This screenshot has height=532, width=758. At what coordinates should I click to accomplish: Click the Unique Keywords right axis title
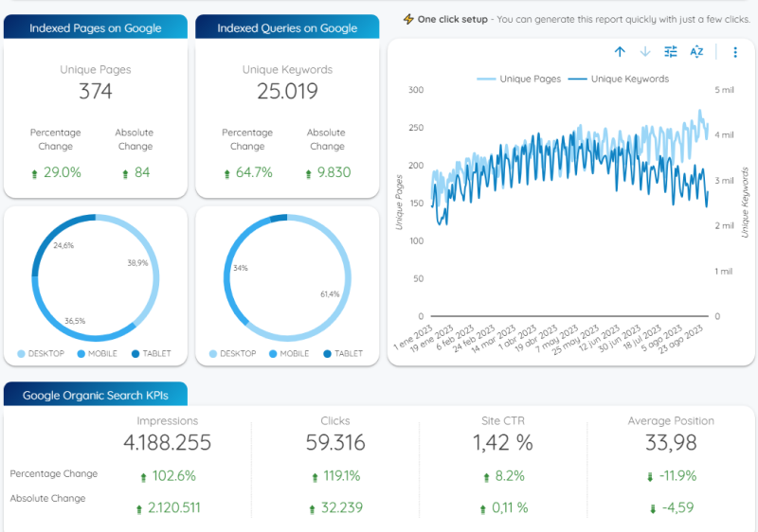(745, 203)
